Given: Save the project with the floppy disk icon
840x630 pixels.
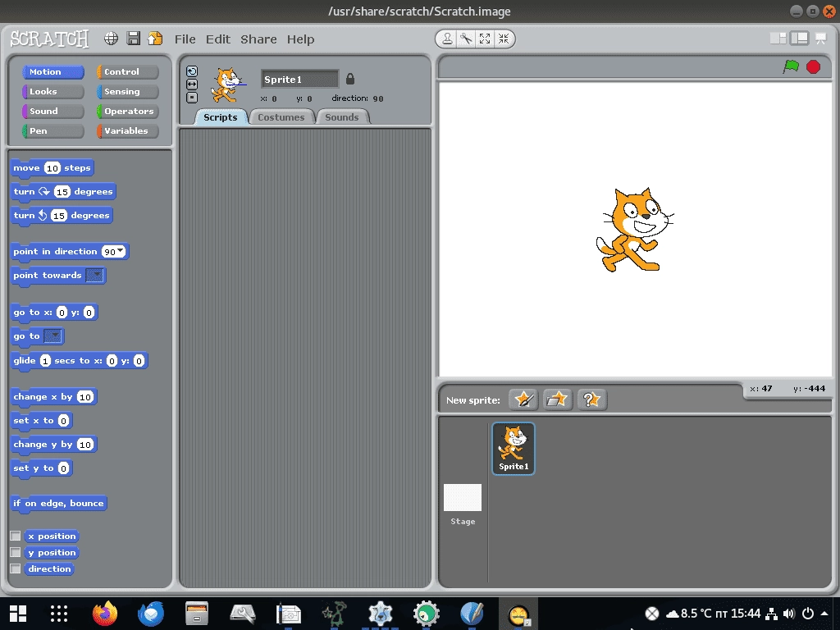Looking at the screenshot, I should pyautogui.click(x=134, y=39).
